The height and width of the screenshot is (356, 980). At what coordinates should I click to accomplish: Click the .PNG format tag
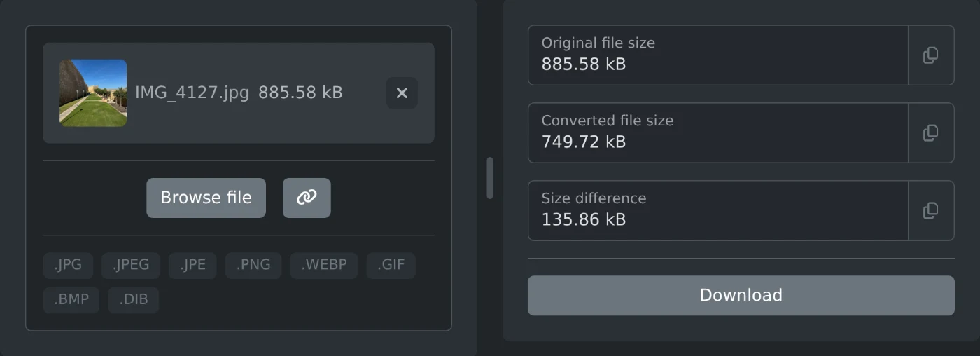click(x=253, y=266)
